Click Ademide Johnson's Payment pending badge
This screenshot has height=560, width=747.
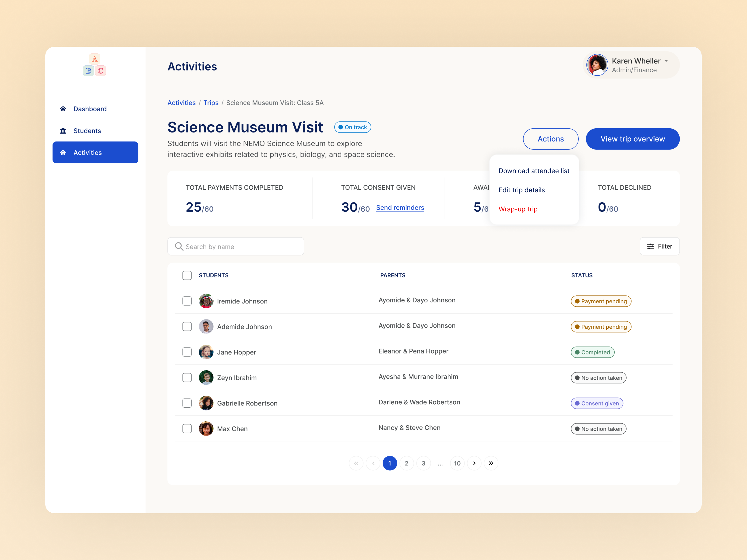click(601, 327)
